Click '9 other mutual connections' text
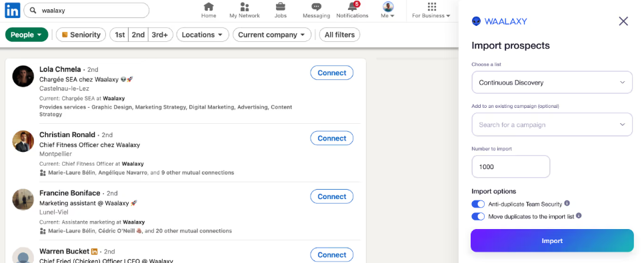Image resolution: width=644 pixels, height=263 pixels. pos(197,172)
